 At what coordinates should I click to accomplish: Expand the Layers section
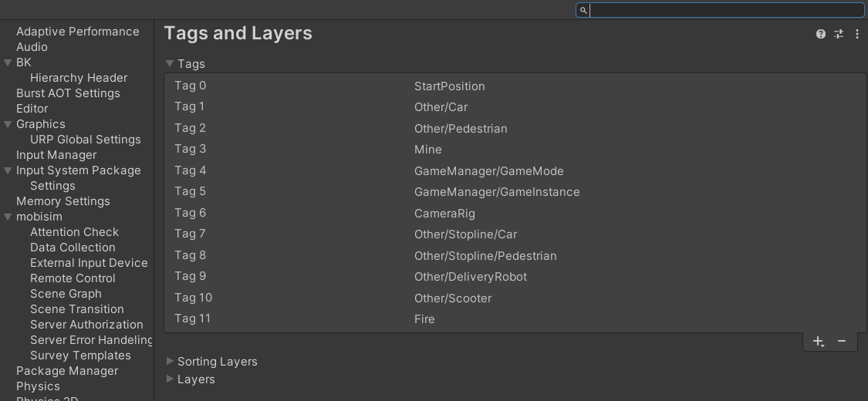[170, 379]
